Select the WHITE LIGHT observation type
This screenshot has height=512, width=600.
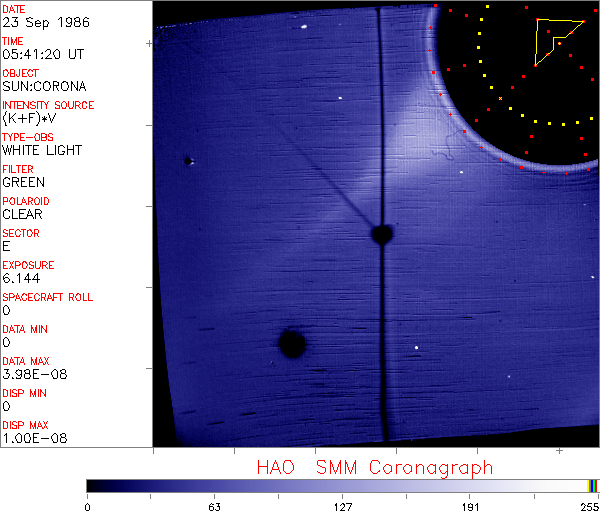[42, 150]
